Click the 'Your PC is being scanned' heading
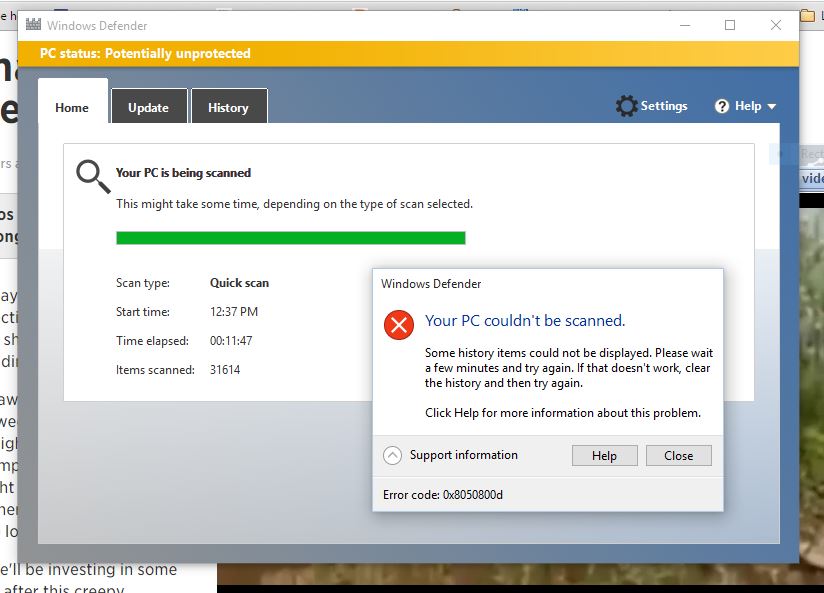Viewport: 824px width, 593px height. point(183,173)
